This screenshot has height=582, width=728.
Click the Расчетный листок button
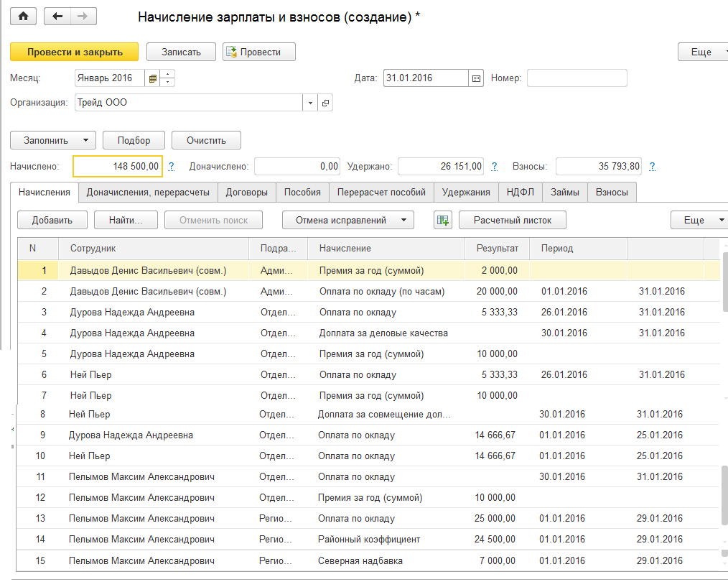(x=513, y=220)
